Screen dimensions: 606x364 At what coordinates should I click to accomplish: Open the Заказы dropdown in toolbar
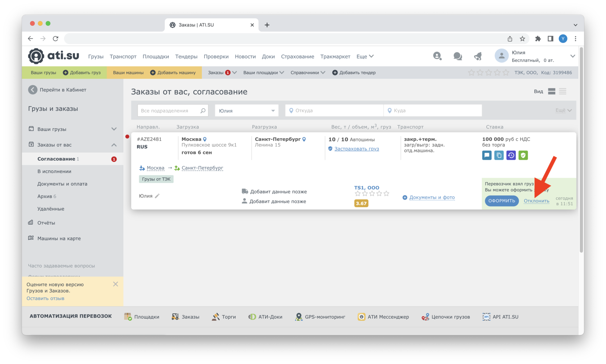click(222, 73)
